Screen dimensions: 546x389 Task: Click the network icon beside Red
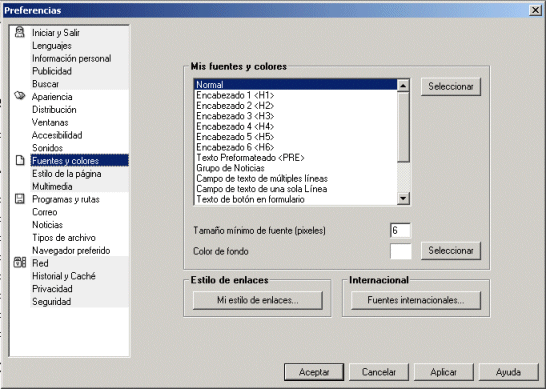tap(20, 263)
